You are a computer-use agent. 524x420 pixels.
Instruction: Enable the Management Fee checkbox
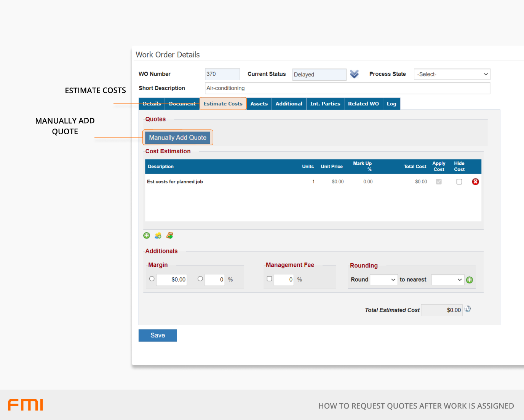coord(269,279)
